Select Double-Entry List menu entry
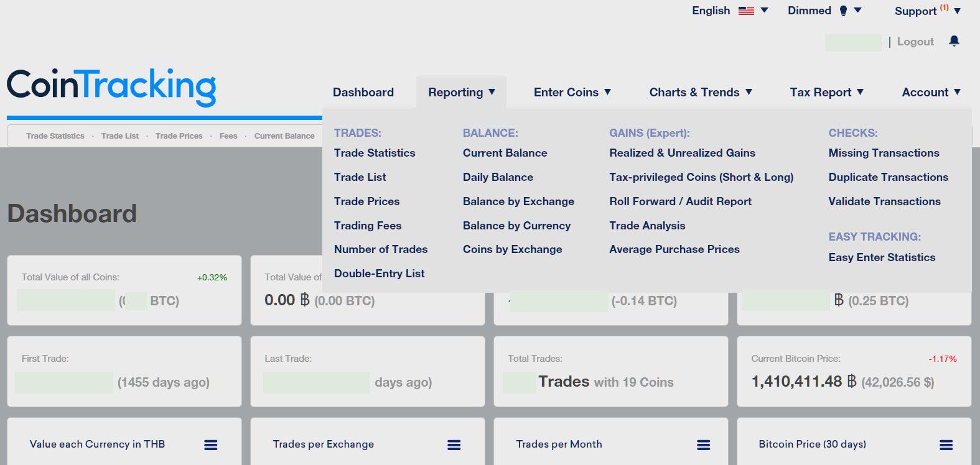 coord(380,274)
